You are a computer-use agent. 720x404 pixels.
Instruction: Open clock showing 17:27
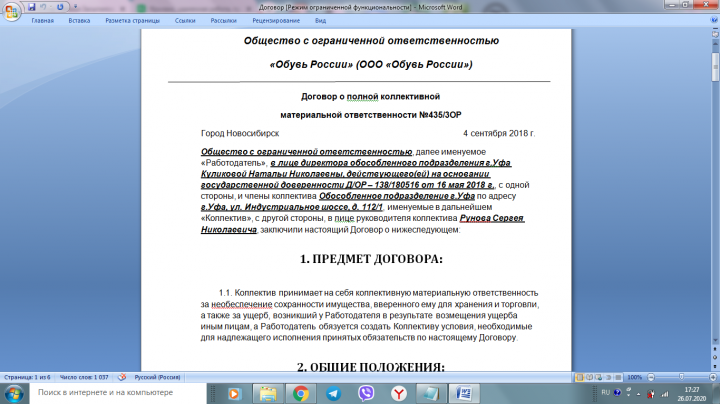[x=691, y=394]
